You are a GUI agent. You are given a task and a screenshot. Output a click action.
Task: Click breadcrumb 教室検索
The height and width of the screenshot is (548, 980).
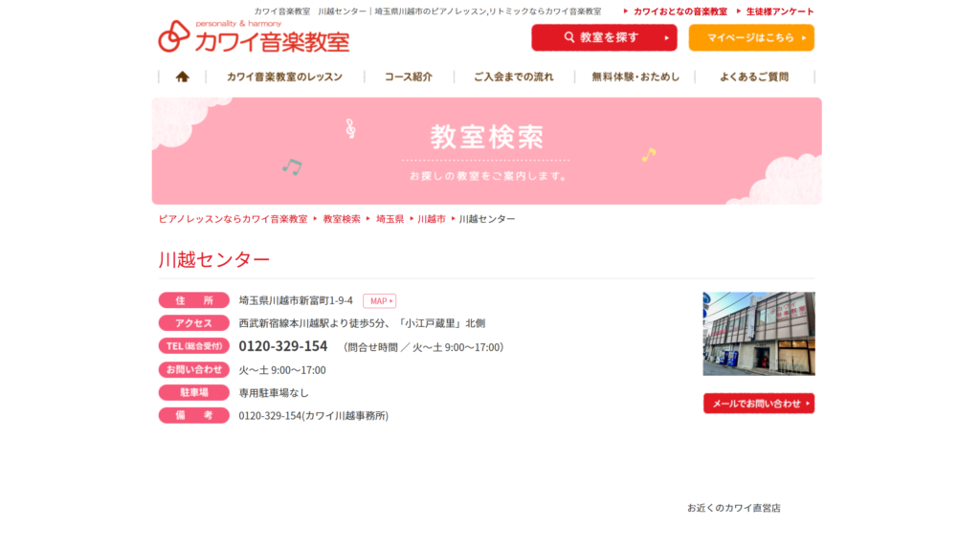point(342,219)
